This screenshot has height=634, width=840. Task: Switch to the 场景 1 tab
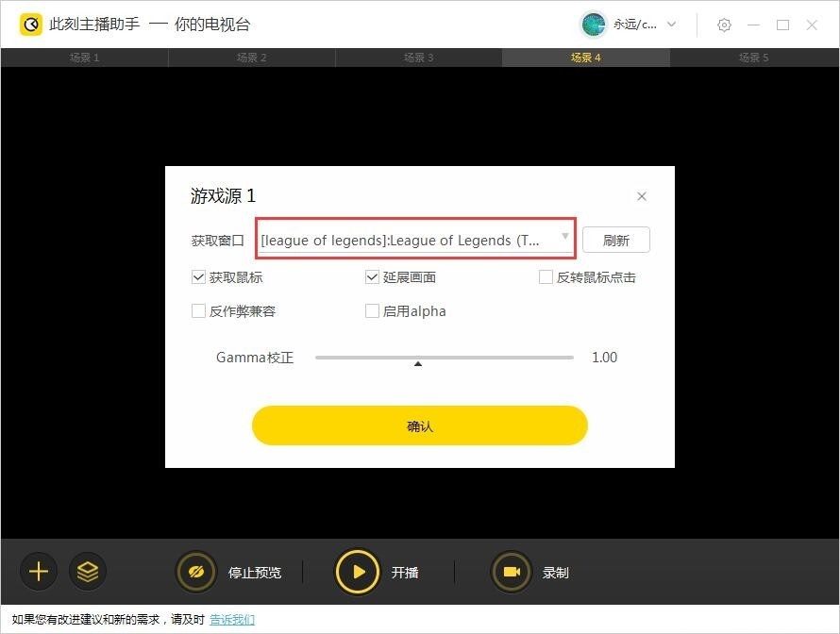click(84, 57)
